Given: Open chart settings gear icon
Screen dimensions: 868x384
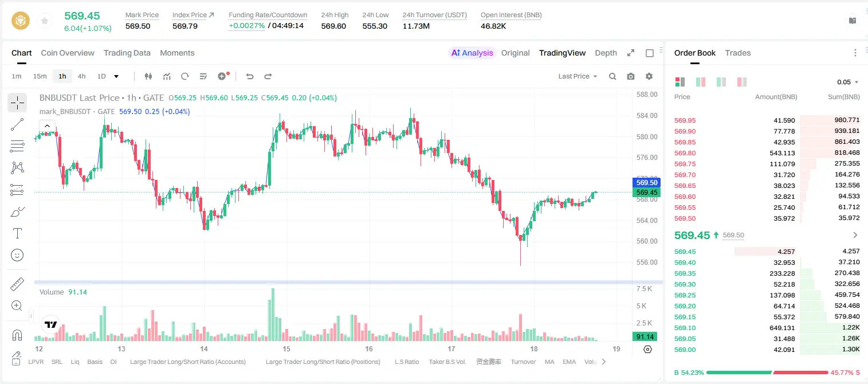Looking at the screenshot, I should click(x=649, y=76).
